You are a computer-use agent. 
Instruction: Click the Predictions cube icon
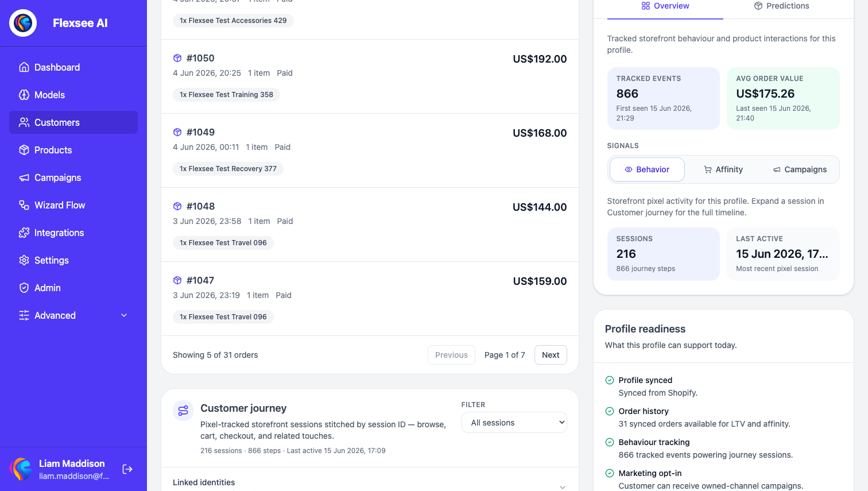pos(758,6)
